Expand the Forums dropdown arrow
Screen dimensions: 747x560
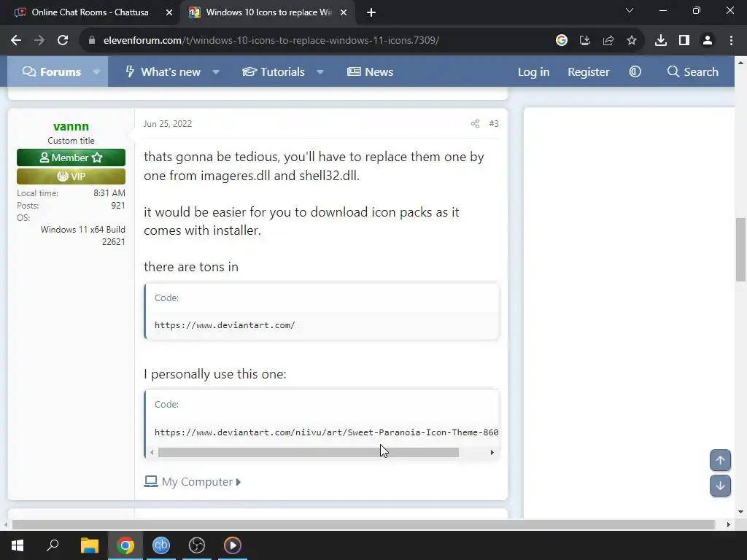point(96,72)
